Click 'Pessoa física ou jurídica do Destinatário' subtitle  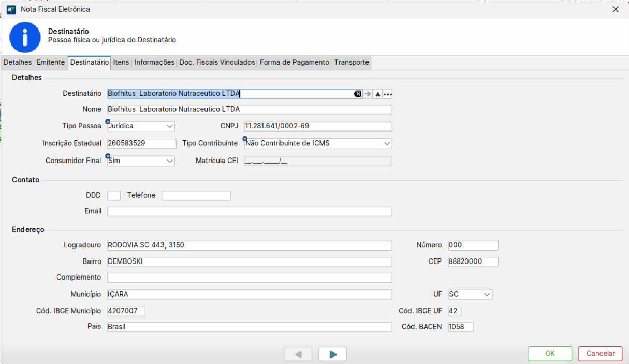tap(112, 40)
